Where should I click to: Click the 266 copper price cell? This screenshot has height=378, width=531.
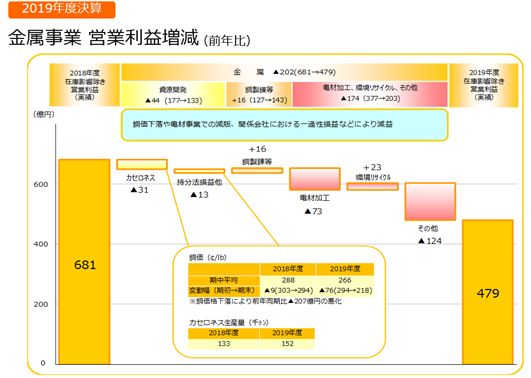(x=345, y=280)
